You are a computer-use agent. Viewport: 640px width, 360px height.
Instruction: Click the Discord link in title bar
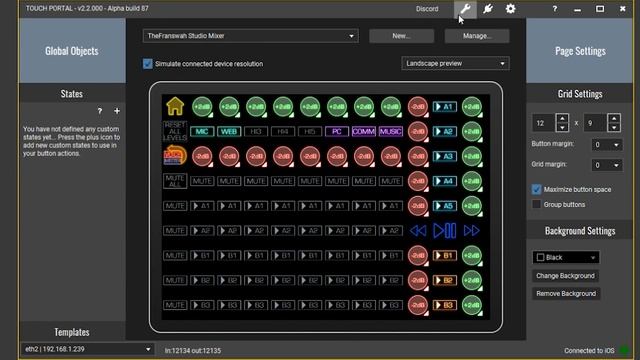tap(427, 9)
